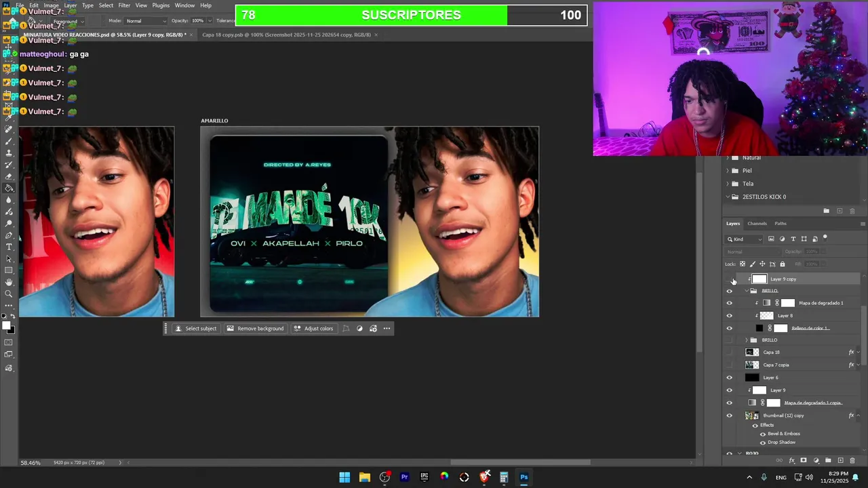Screen dimensions: 868x488
Task: Click Add layer mask icon
Action: (x=804, y=460)
